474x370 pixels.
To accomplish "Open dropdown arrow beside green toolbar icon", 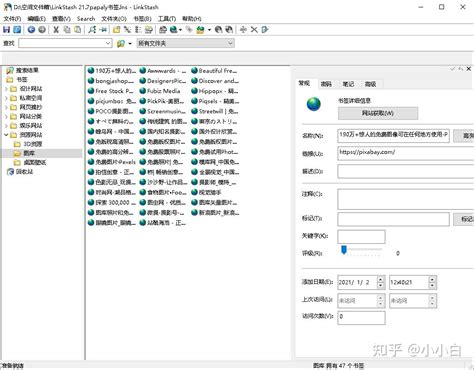I will [209, 30].
